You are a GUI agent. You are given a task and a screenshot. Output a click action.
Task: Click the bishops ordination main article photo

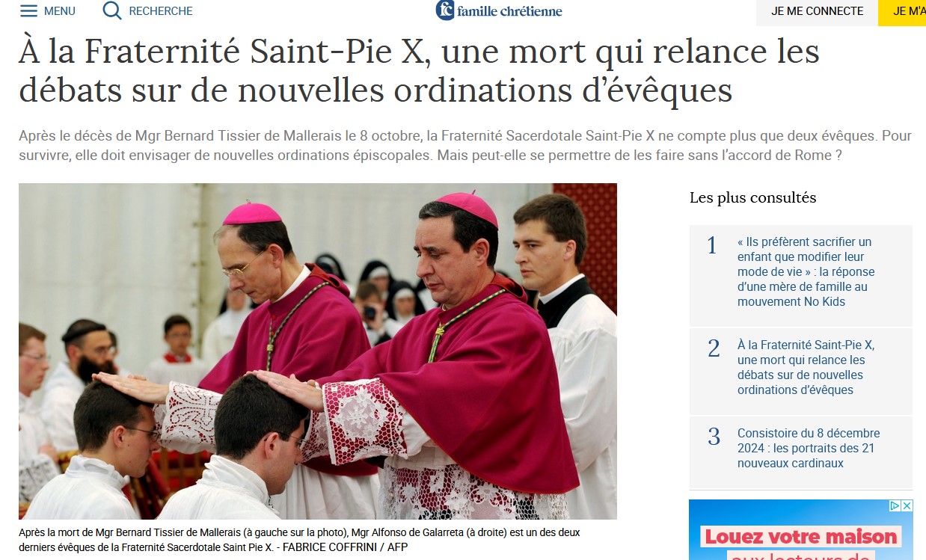point(318,351)
